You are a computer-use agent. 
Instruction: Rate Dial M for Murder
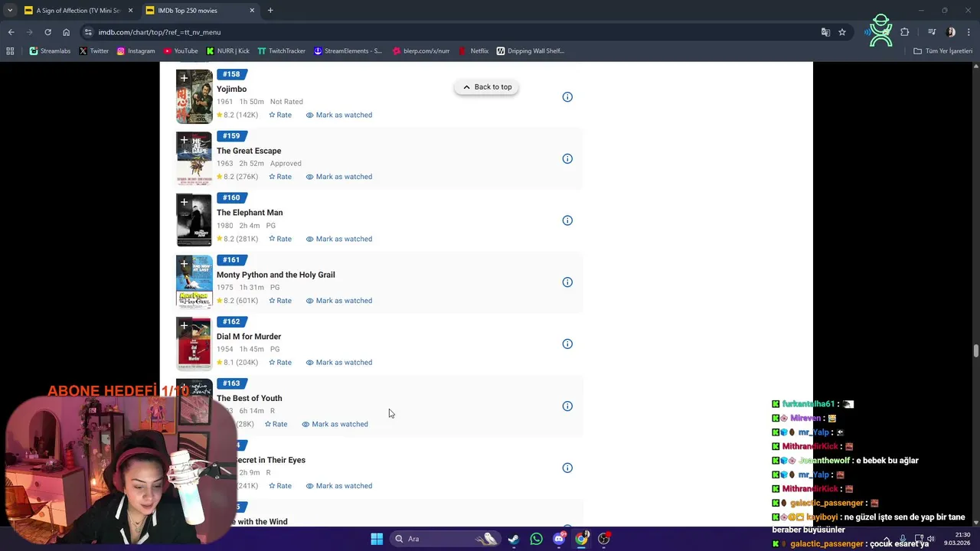tap(280, 363)
